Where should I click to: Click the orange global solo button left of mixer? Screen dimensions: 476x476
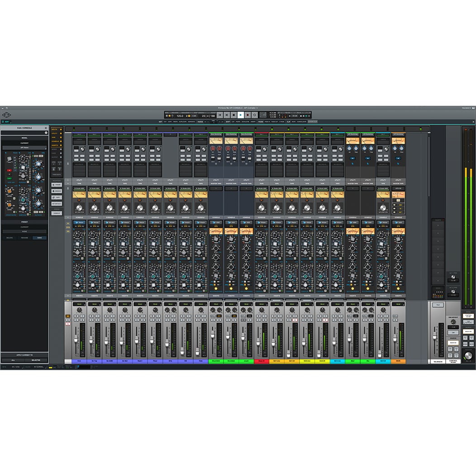click(68, 316)
